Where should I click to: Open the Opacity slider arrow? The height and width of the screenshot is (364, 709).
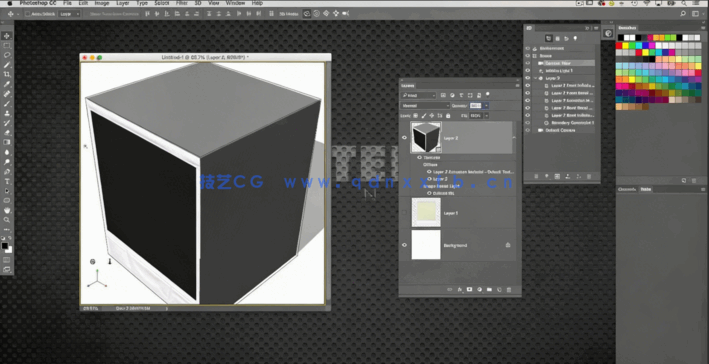tap(486, 106)
